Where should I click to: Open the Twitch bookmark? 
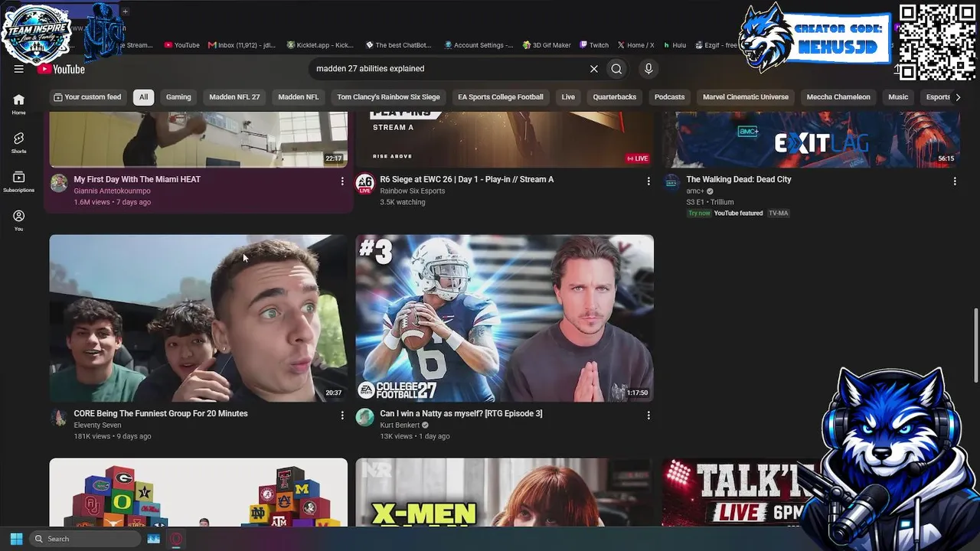pos(594,45)
